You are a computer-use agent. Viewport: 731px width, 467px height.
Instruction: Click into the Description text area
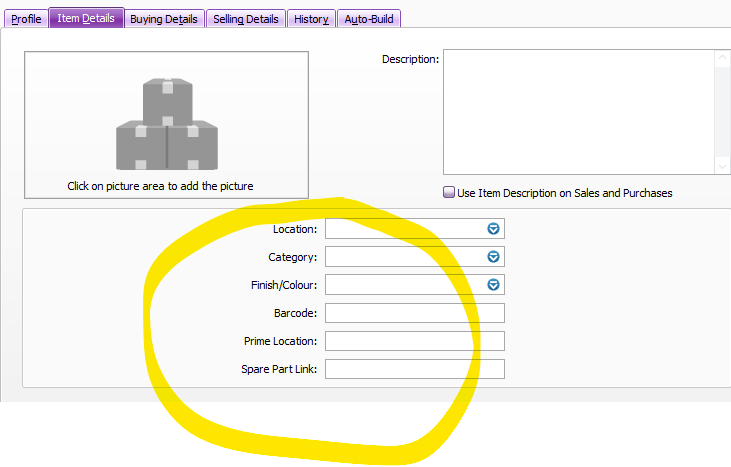coord(577,112)
